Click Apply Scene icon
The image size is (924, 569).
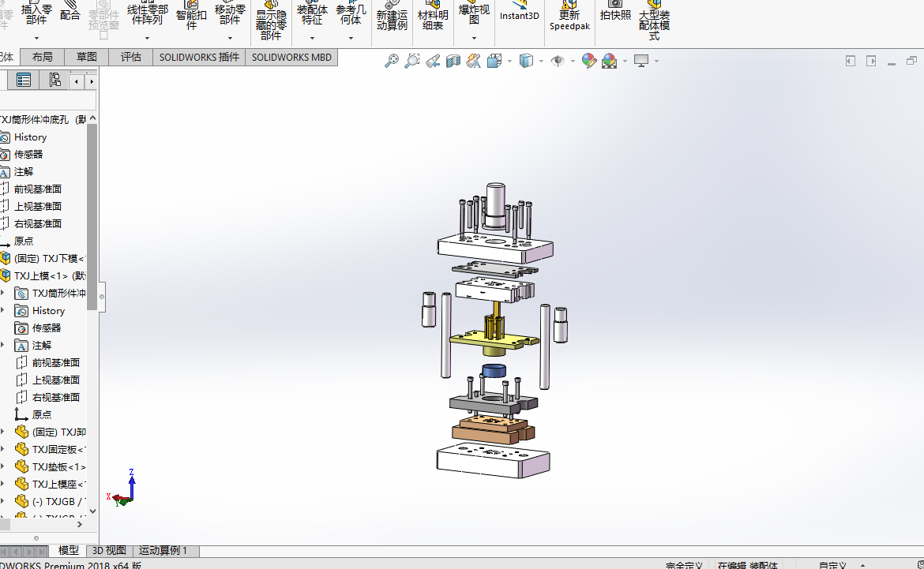609,61
